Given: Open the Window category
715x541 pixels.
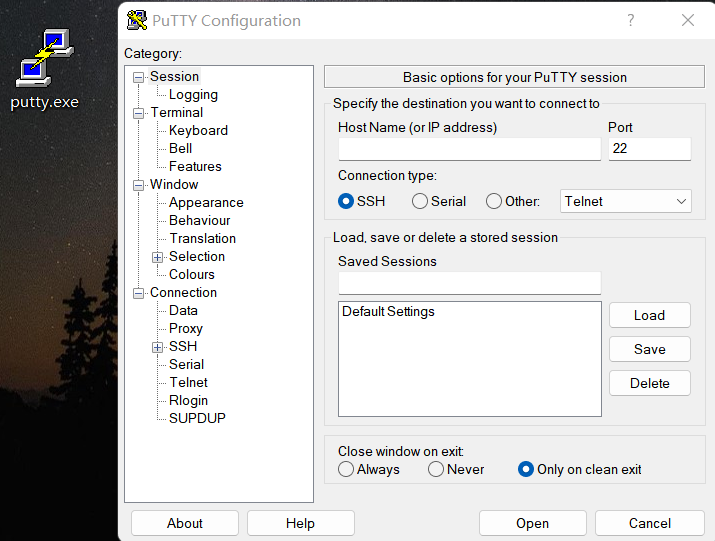Looking at the screenshot, I should point(174,184).
